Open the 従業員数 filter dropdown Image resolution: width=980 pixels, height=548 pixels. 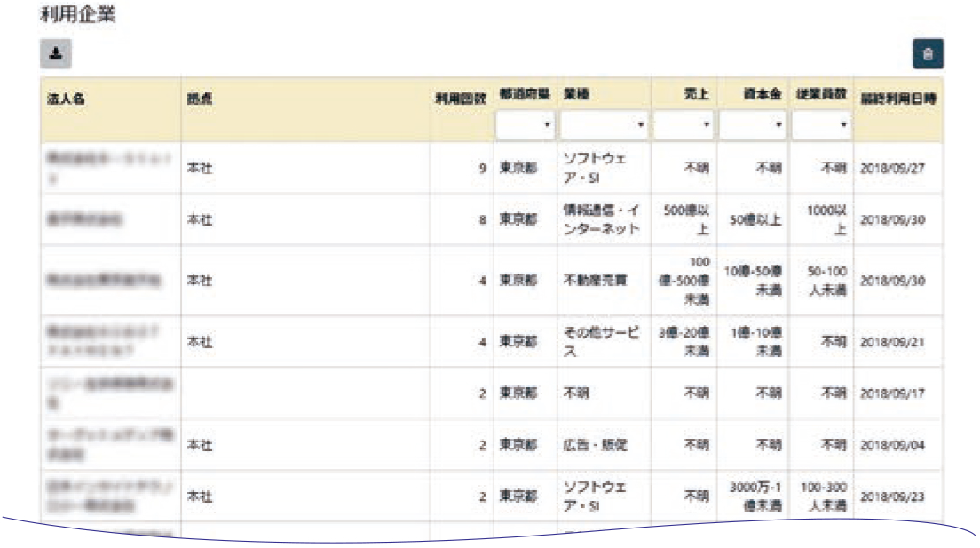click(x=821, y=125)
